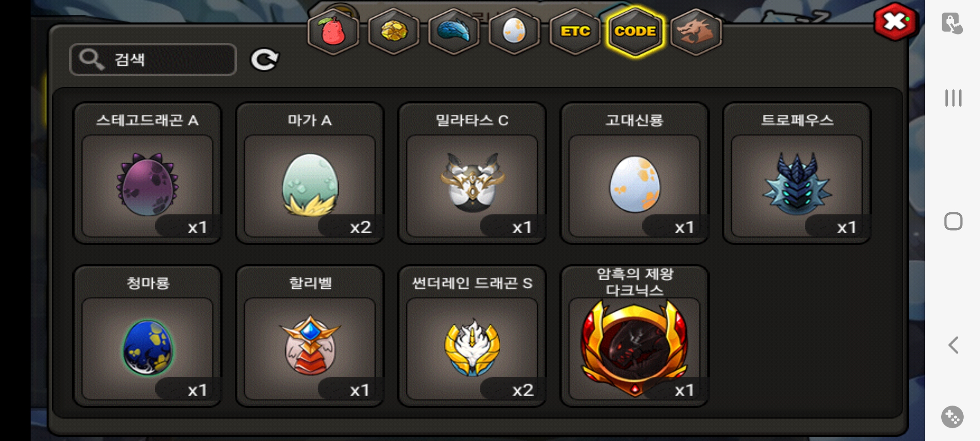Select the 마가 A green egg
The image size is (980, 441).
(x=310, y=173)
